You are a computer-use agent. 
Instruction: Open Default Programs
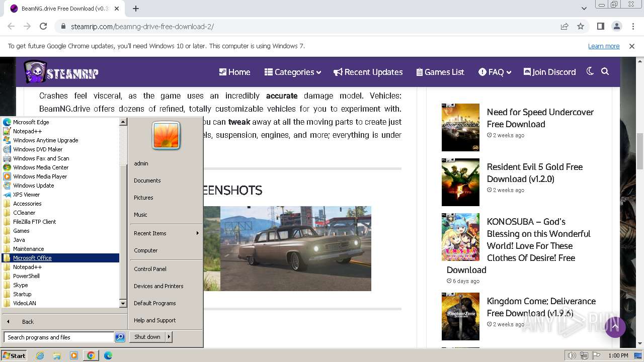[x=166, y=303]
